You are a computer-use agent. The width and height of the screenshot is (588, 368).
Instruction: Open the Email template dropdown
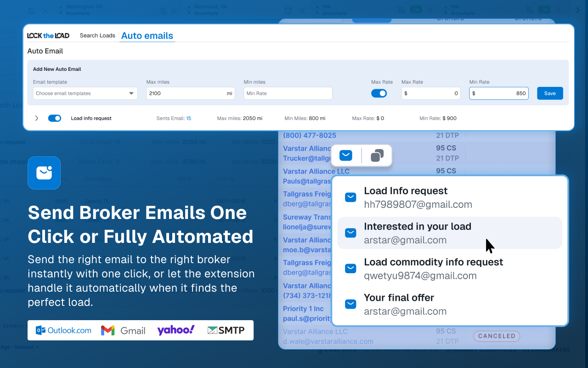85,93
